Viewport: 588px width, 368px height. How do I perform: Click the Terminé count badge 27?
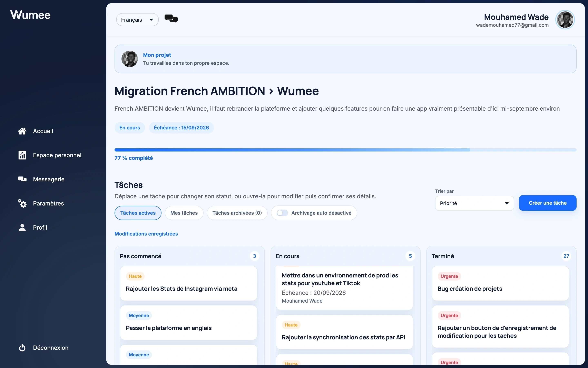[566, 256]
